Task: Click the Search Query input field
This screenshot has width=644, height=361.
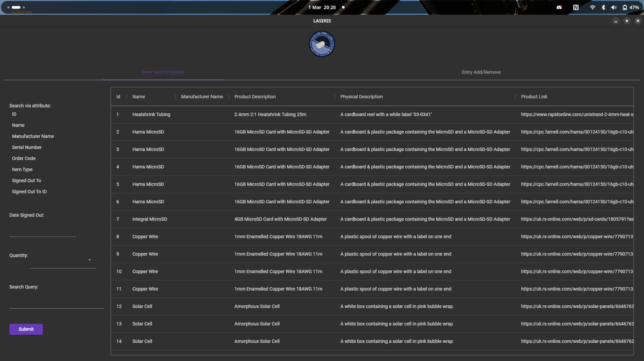Action: 56,302
